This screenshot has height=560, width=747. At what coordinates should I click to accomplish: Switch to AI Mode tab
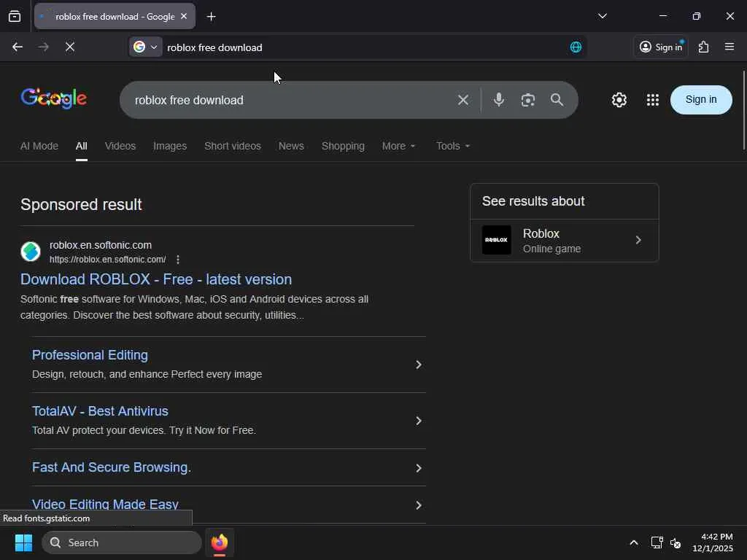pyautogui.click(x=39, y=146)
